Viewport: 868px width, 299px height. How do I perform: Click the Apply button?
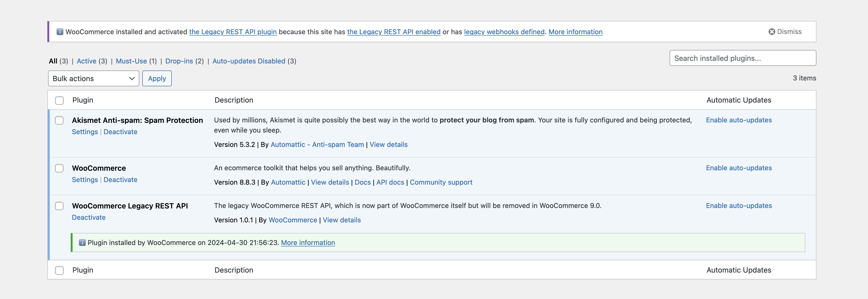(157, 78)
